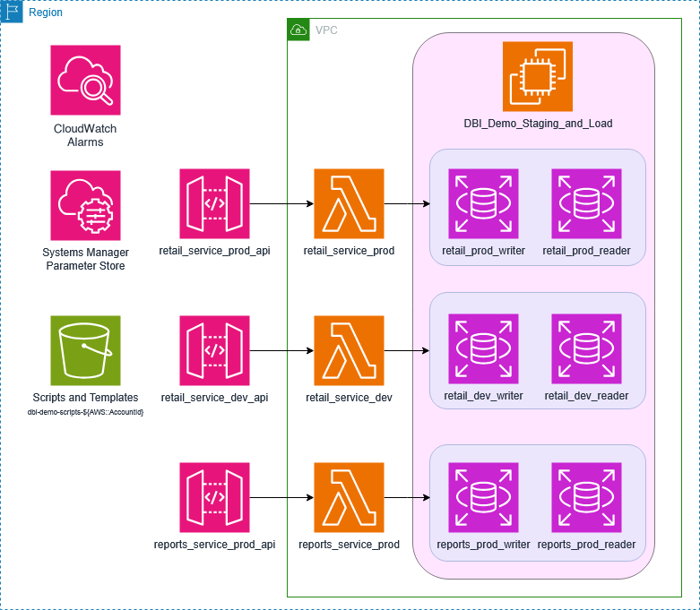Click the retail_service_dev label text

tap(350, 398)
